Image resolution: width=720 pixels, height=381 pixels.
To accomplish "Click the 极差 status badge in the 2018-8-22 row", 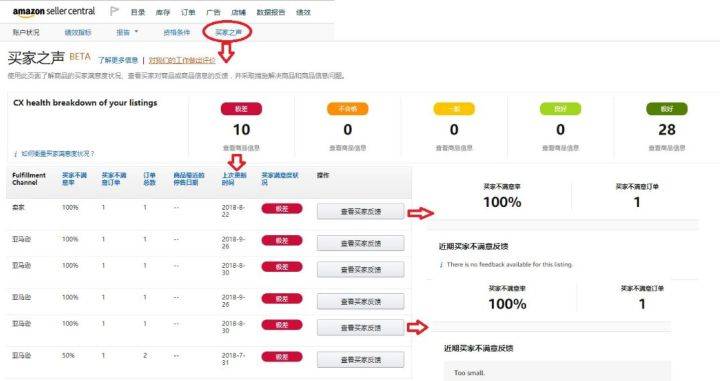I will [x=282, y=209].
